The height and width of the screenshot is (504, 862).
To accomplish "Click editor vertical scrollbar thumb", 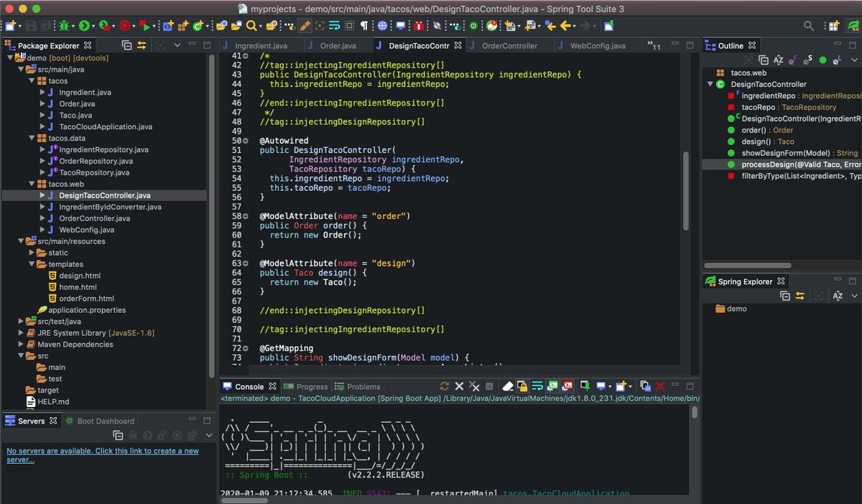I will click(686, 190).
